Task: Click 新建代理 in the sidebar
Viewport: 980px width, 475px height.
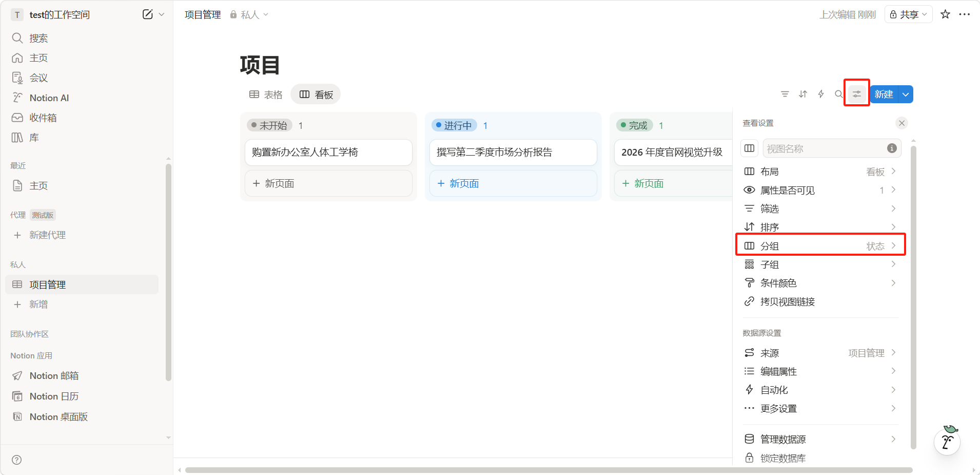Action: pos(47,235)
